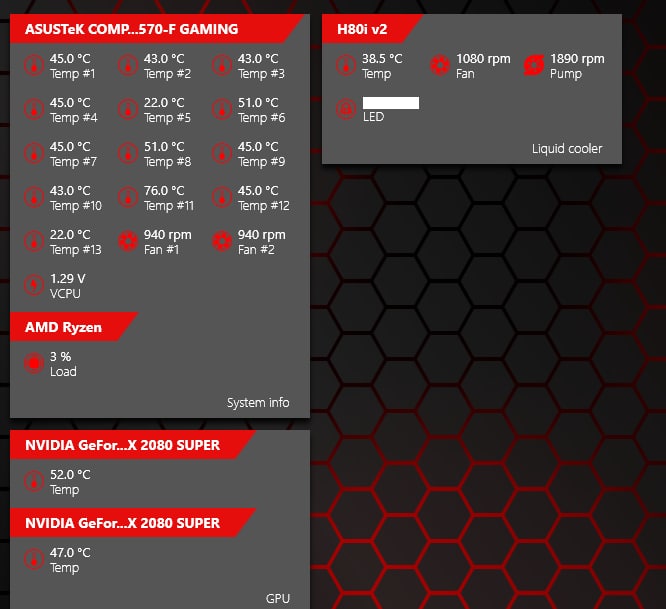Click the 51.0 °C Temp #8 reading
This screenshot has height=609, width=666.
pos(164,147)
